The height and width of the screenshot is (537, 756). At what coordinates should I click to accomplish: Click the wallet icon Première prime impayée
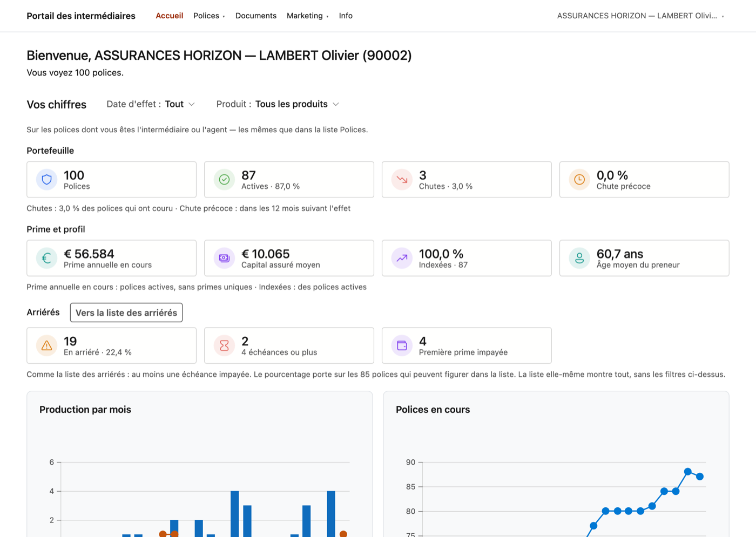click(x=402, y=345)
